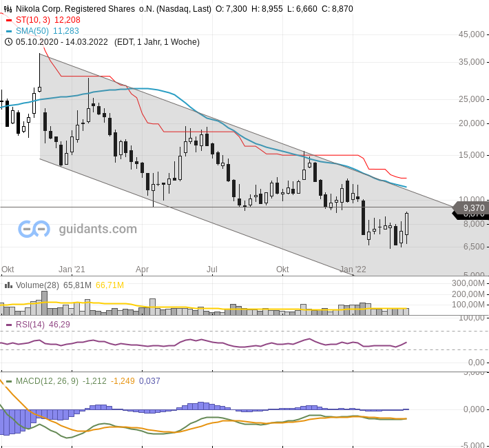Screen dimensions: 489x448
Task: Click the RSI(14) indicator label
Action: [x=30, y=325]
